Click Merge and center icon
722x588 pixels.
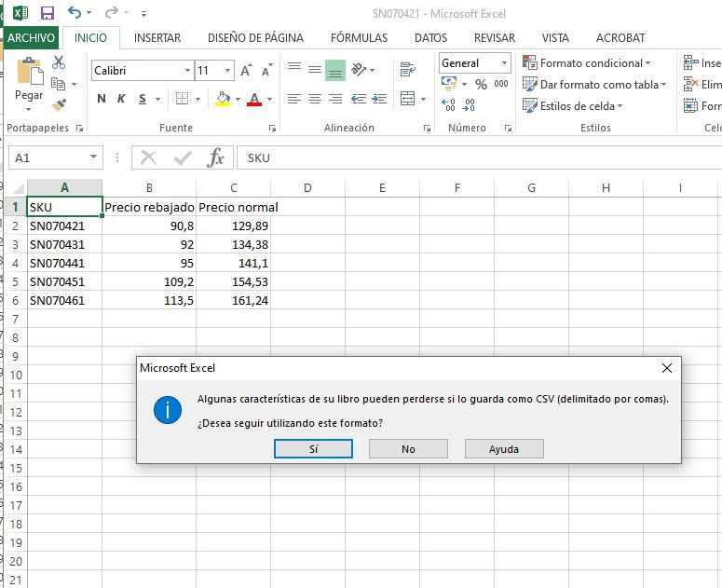408,98
